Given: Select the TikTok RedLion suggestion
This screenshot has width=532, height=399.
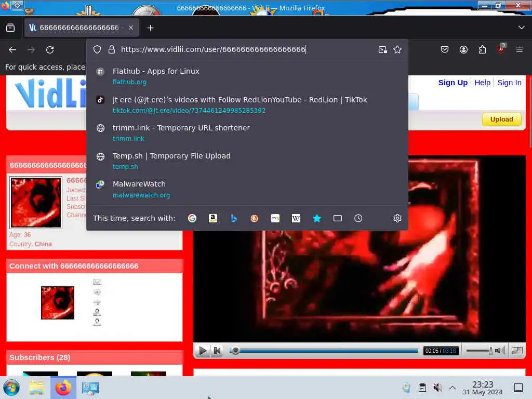Looking at the screenshot, I should pos(247,104).
